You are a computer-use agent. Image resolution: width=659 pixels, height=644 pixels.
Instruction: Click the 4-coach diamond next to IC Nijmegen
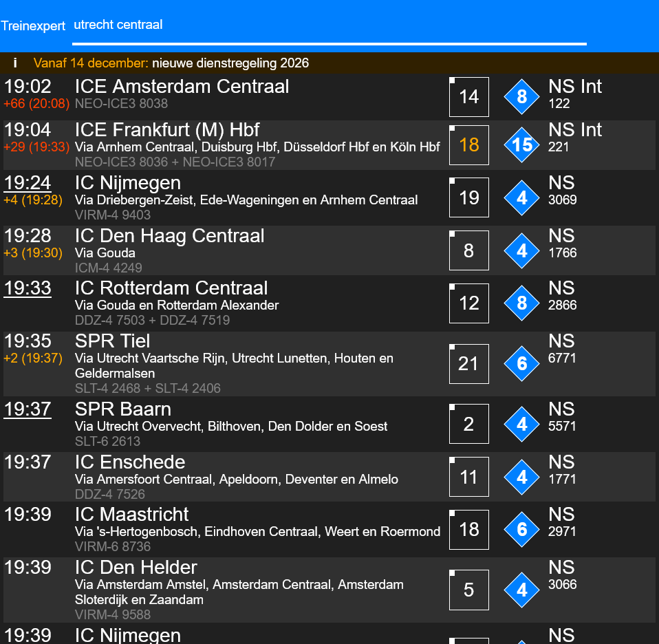521,197
